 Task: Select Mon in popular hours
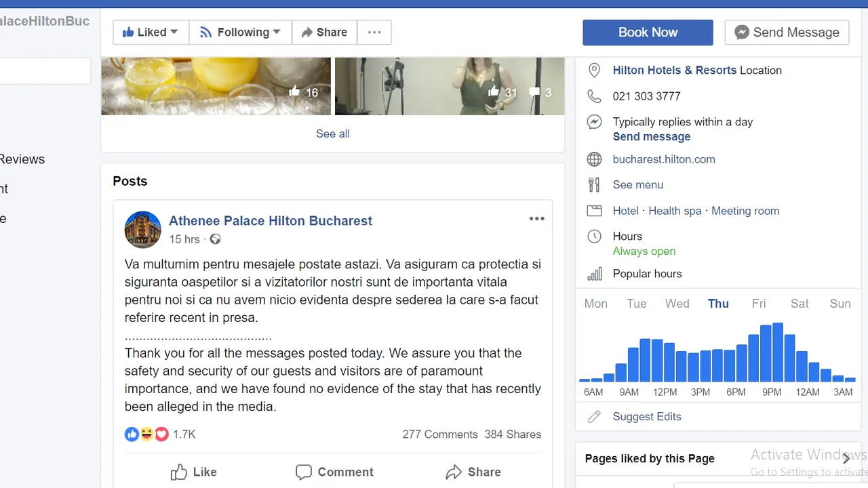(596, 304)
